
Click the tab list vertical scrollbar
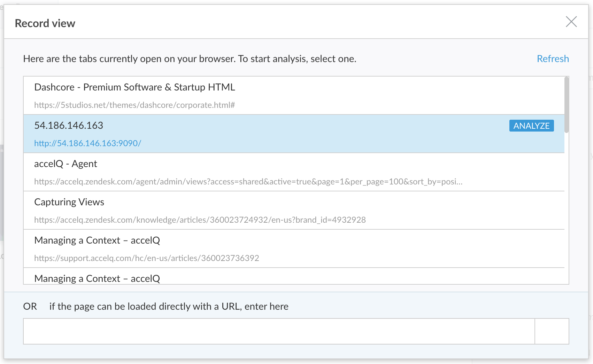(567, 105)
